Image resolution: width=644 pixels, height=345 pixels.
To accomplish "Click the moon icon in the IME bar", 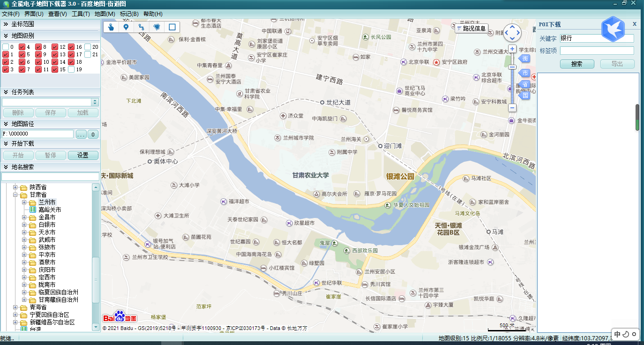I will click(625, 334).
